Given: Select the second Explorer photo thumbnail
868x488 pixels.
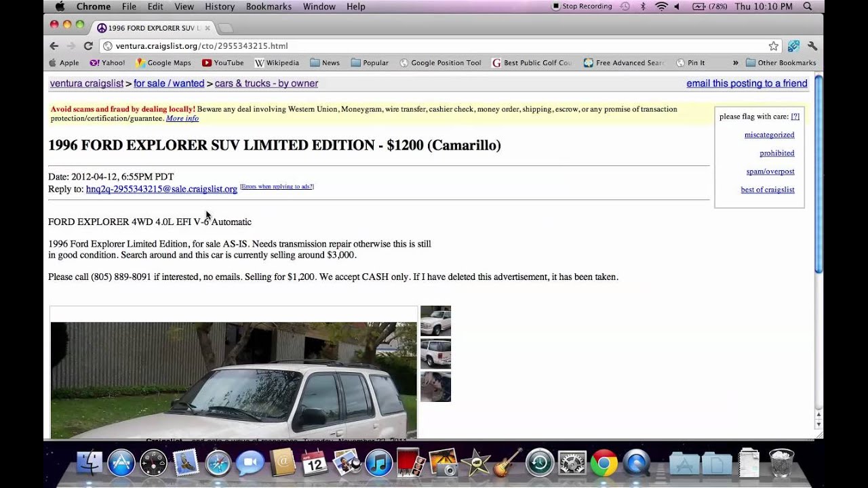Looking at the screenshot, I should click(x=435, y=354).
